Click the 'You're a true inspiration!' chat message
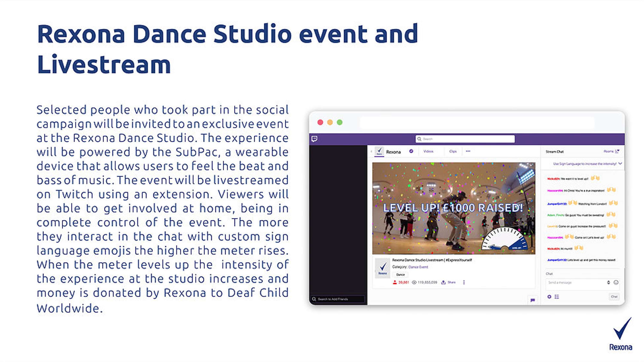Screen dimensions: 644x362 point(581,190)
